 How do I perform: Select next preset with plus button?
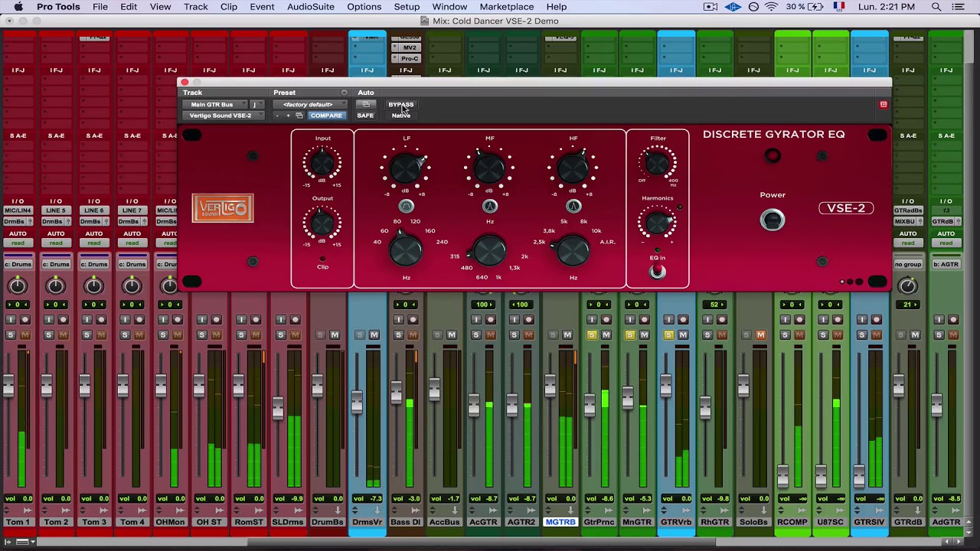(288, 116)
